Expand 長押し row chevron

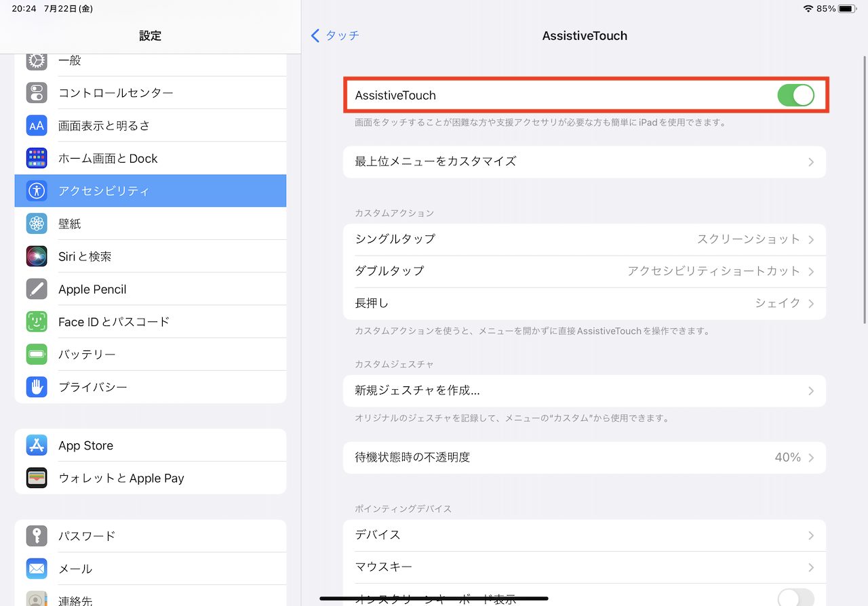pyautogui.click(x=811, y=303)
